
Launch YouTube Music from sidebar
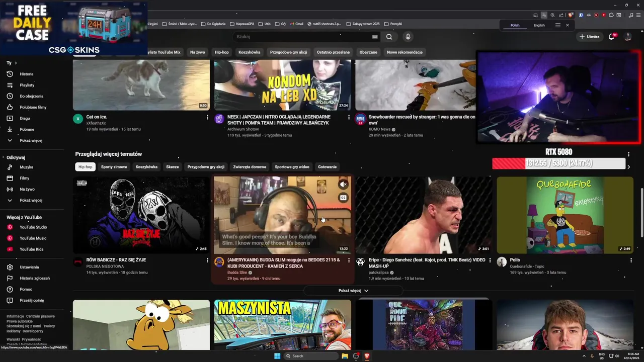point(33,238)
